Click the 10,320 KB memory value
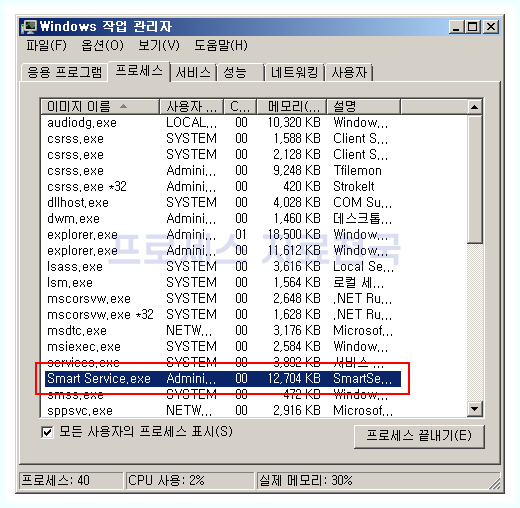This screenshot has width=520, height=508. (x=294, y=123)
